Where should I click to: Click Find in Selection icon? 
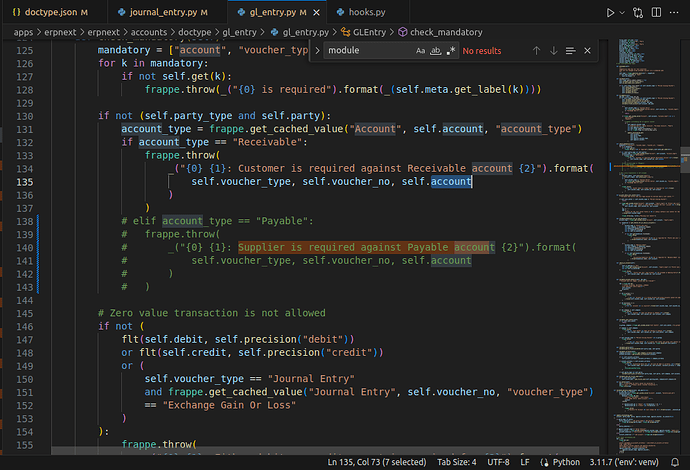click(x=570, y=50)
